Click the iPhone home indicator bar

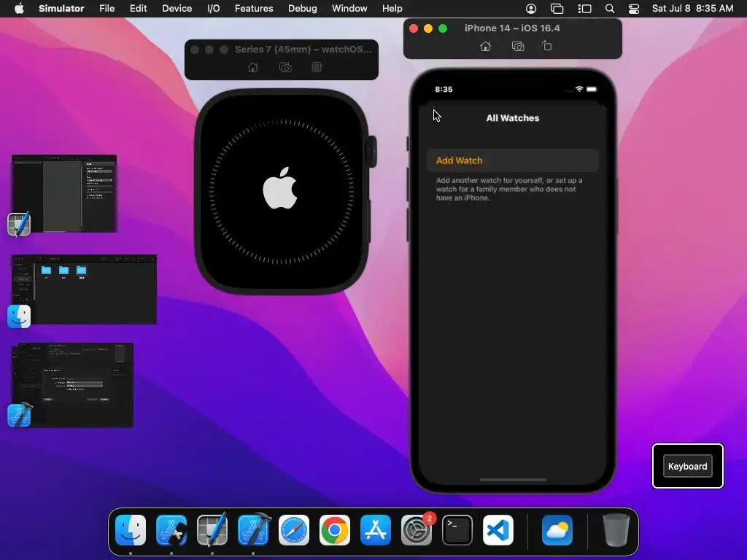(513, 480)
